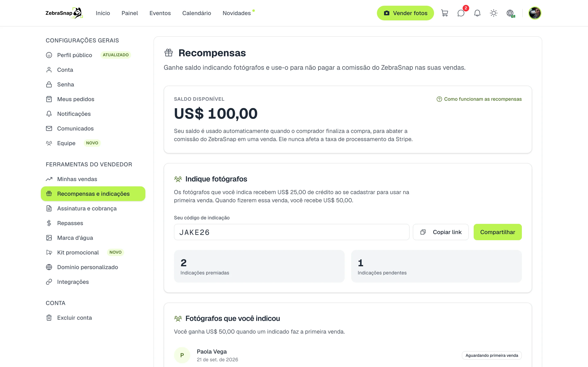Open the Novidades menu item
Screen dimensions: 588x367
coord(237,13)
